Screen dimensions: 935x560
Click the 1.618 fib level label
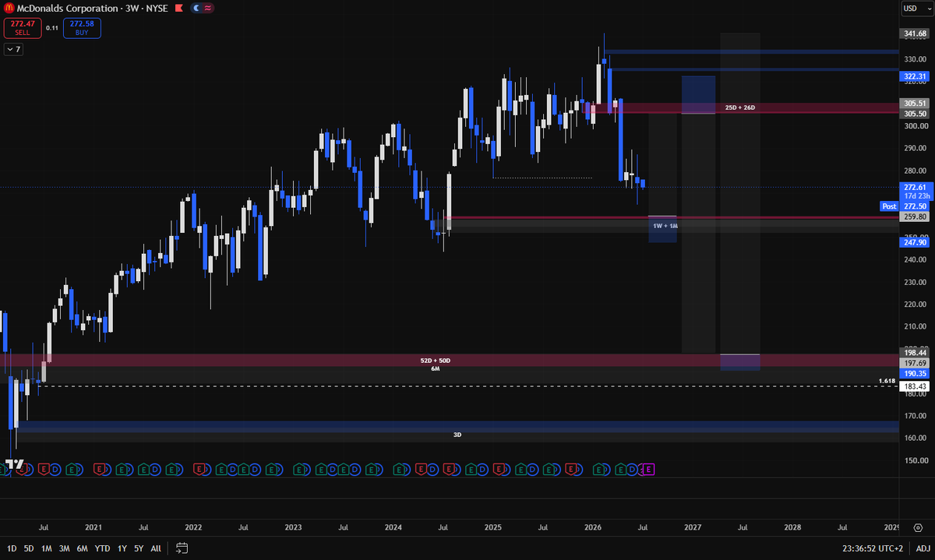click(887, 381)
